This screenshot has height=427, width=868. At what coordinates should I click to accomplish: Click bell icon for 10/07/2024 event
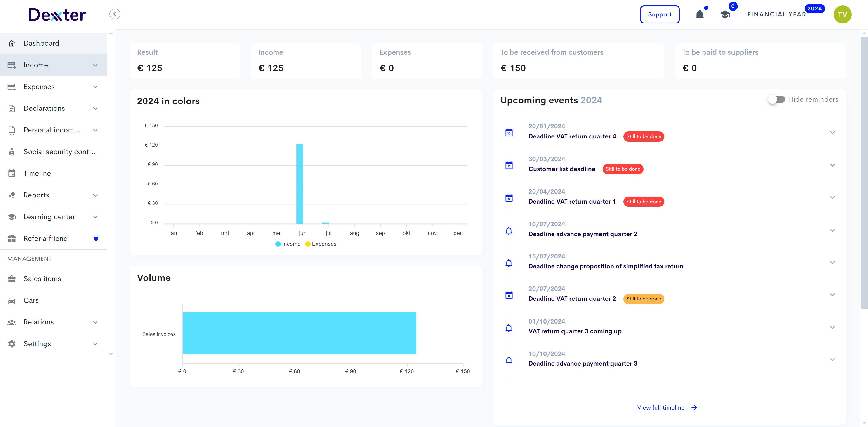click(x=509, y=231)
